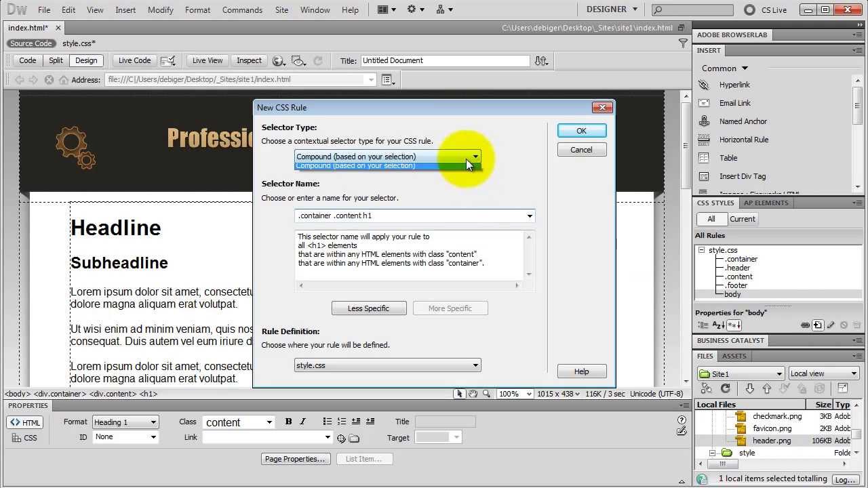Select Compound option in dropdown list
The image size is (868, 488).
[x=387, y=166]
